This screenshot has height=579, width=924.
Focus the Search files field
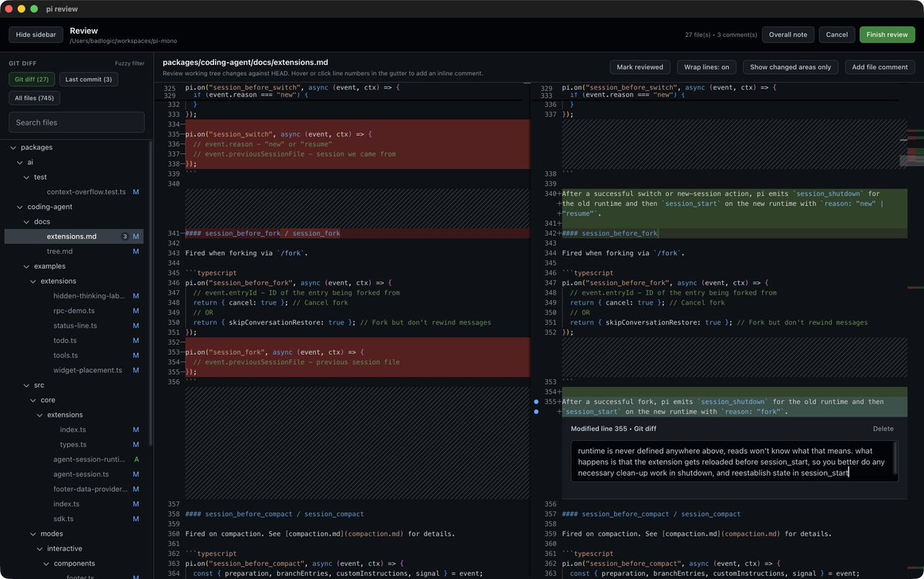(76, 123)
